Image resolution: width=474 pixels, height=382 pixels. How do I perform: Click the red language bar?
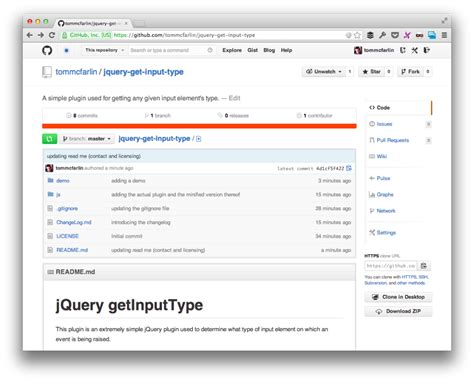[199, 126]
